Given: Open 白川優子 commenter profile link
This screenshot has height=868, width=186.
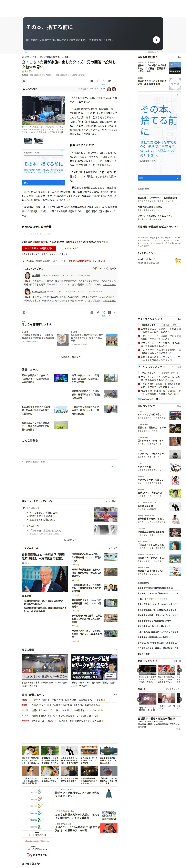Looking at the screenshot, I should click(x=36, y=275).
